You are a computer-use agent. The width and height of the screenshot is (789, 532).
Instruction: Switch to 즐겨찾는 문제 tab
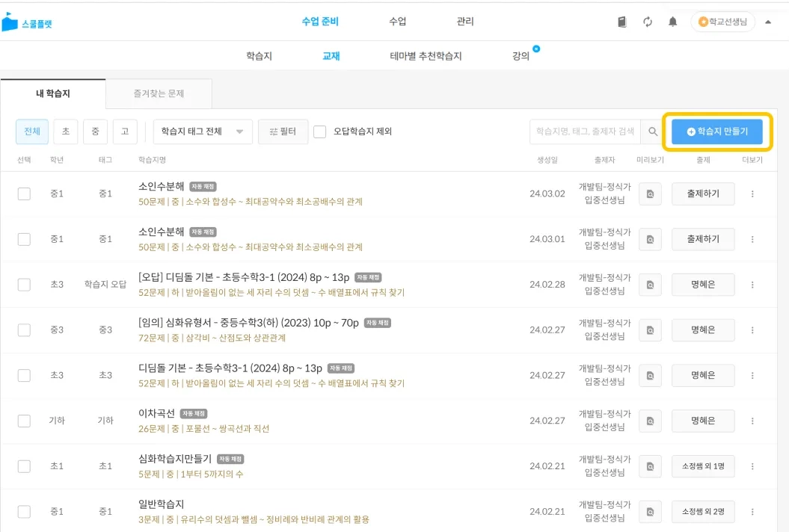[159, 93]
